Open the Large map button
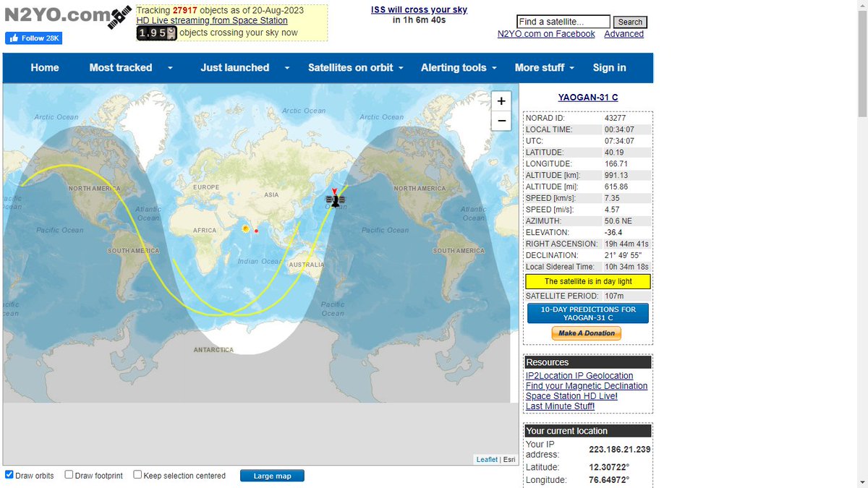This screenshot has height=488, width=868. click(273, 476)
